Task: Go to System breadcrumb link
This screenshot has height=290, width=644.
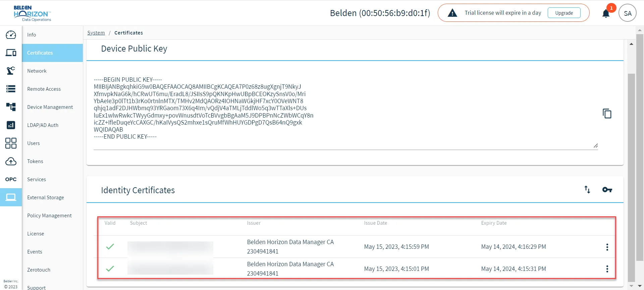Action: (96, 32)
